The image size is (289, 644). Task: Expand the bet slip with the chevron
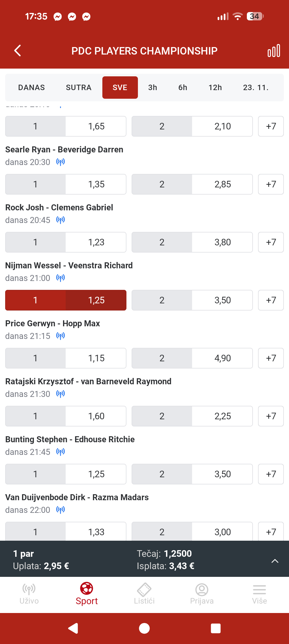(x=275, y=561)
